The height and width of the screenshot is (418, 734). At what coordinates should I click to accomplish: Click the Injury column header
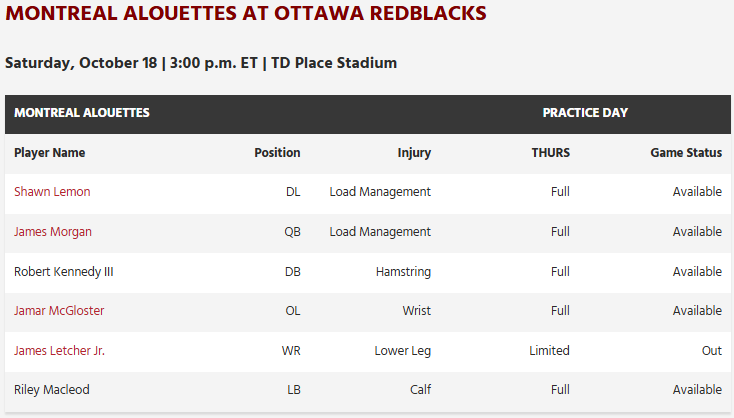[x=414, y=153]
